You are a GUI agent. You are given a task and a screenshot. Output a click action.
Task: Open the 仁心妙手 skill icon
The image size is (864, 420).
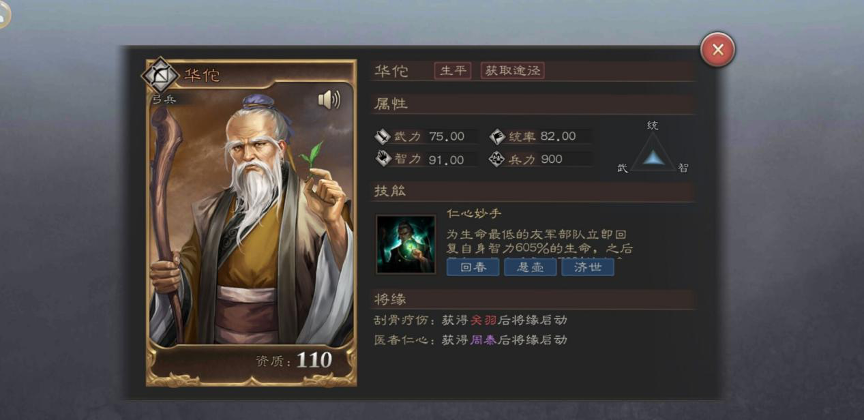click(406, 244)
